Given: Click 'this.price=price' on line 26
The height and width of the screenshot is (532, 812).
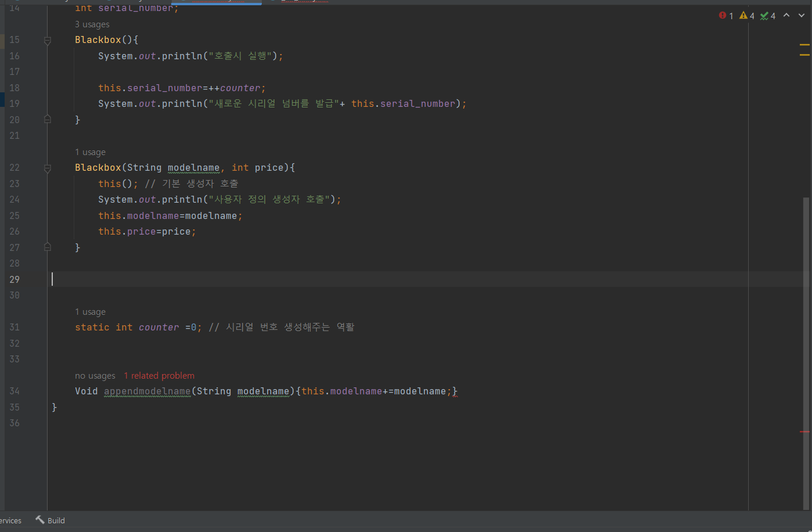Looking at the screenshot, I should click(145, 232).
